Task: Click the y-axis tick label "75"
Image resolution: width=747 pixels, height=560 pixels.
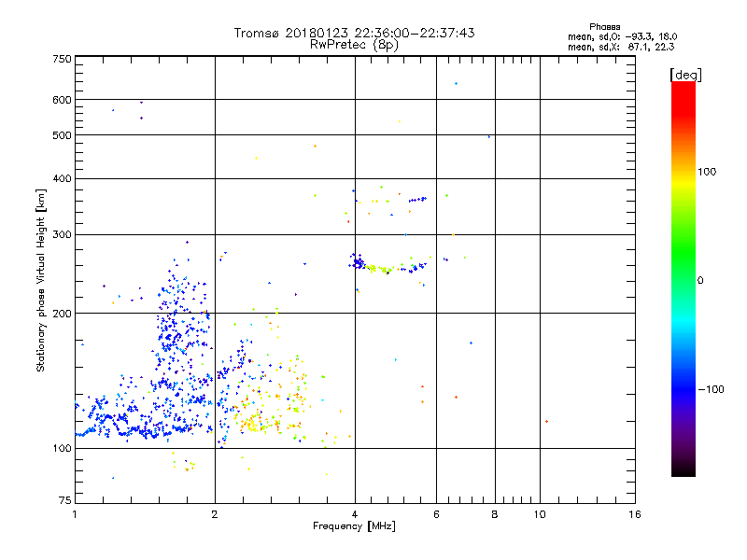Action: (x=65, y=500)
